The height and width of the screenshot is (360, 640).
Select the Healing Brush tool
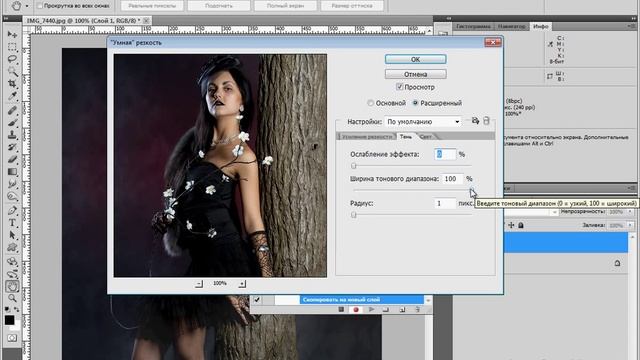tap(12, 110)
